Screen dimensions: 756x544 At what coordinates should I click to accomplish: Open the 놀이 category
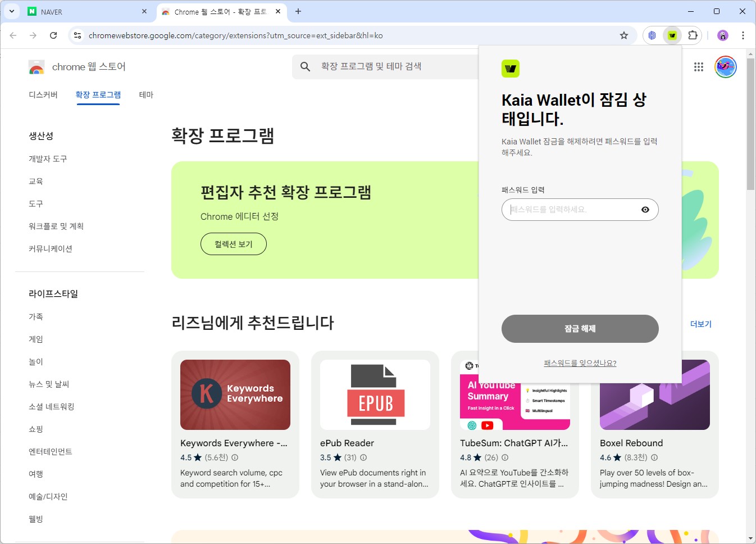click(x=36, y=362)
